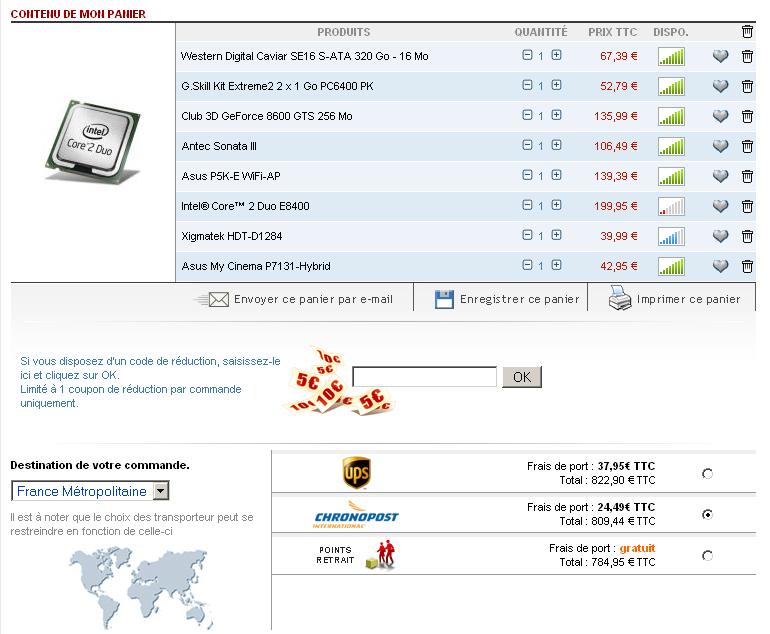Click the header trash icon to empty cart
This screenshot has height=634, width=770.
[x=747, y=31]
